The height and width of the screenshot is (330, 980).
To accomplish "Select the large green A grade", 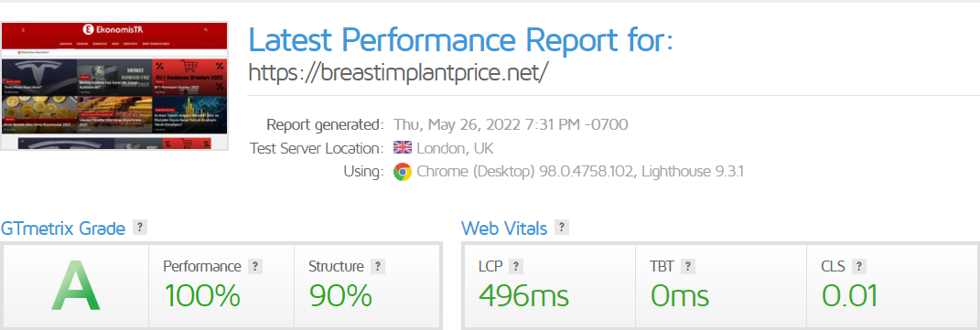I will point(76,286).
